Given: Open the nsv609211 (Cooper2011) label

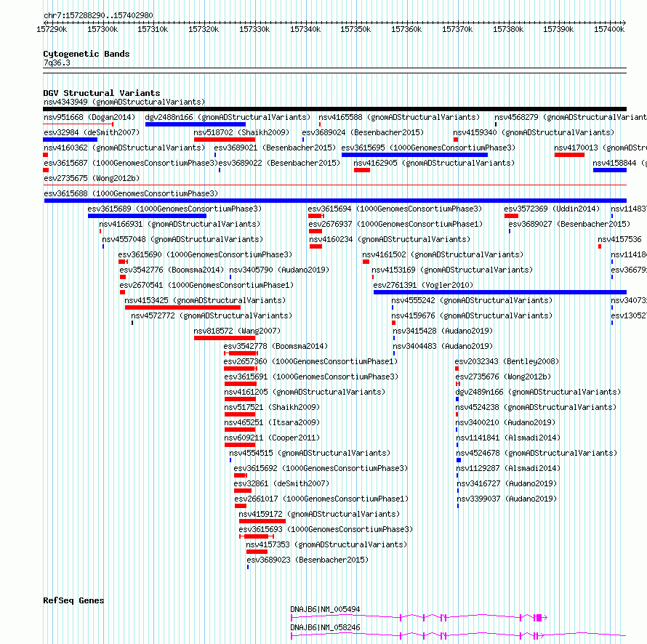Looking at the screenshot, I should [272, 438].
